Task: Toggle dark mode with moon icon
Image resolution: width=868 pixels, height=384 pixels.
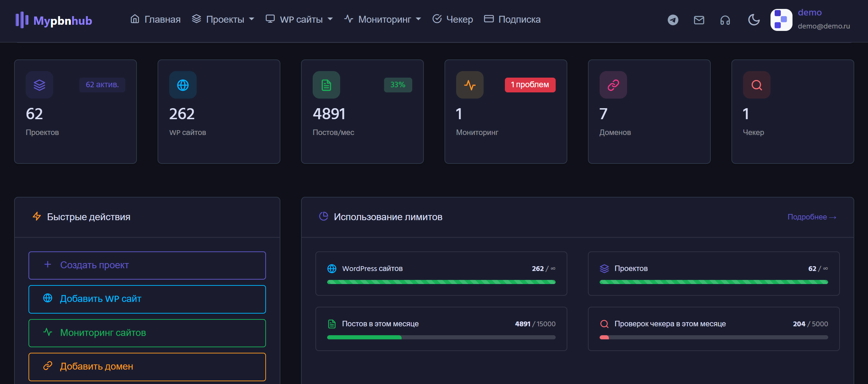Action: pos(754,20)
